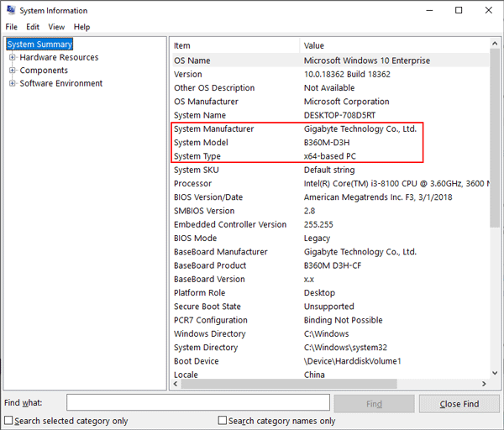This screenshot has height=430, width=504.
Task: Select Software Environment tree label
Action: 61,83
